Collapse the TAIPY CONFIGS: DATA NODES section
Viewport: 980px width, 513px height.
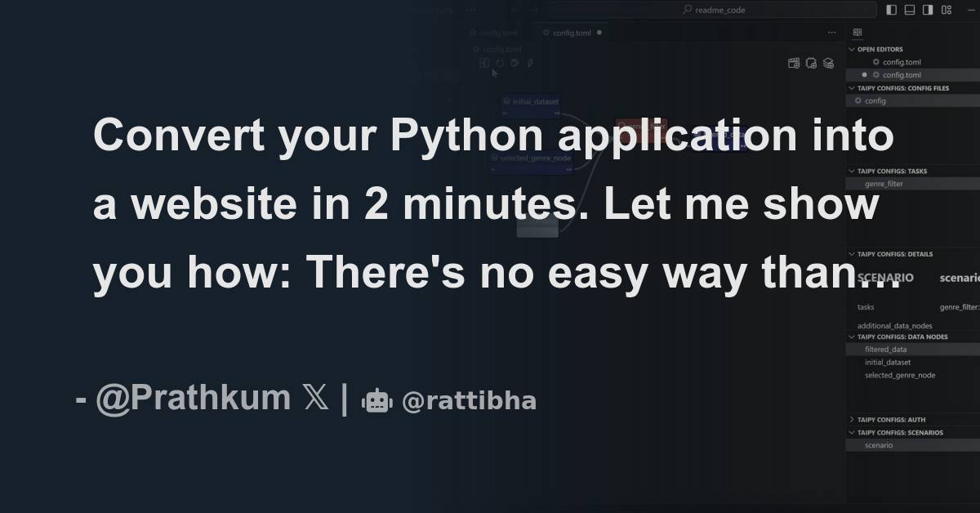852,337
